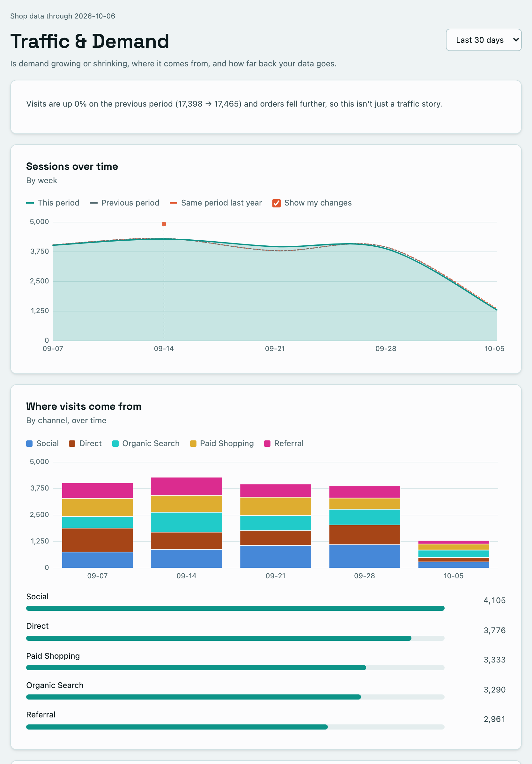Click the visits summary sentence in top card
Image resolution: width=532 pixels, height=764 pixels.
click(234, 104)
